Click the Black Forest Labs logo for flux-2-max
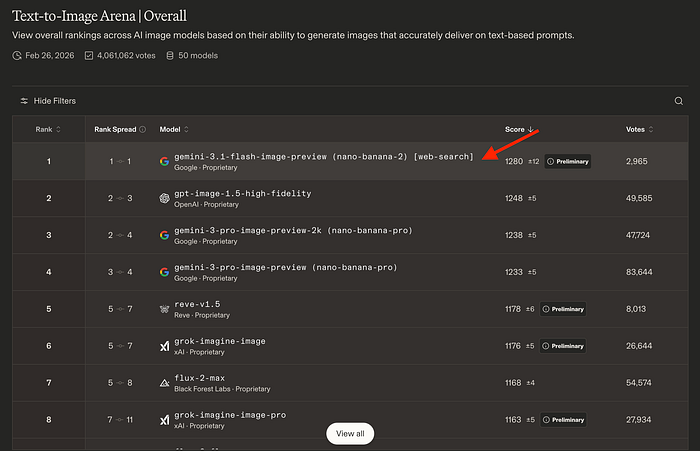 164,383
